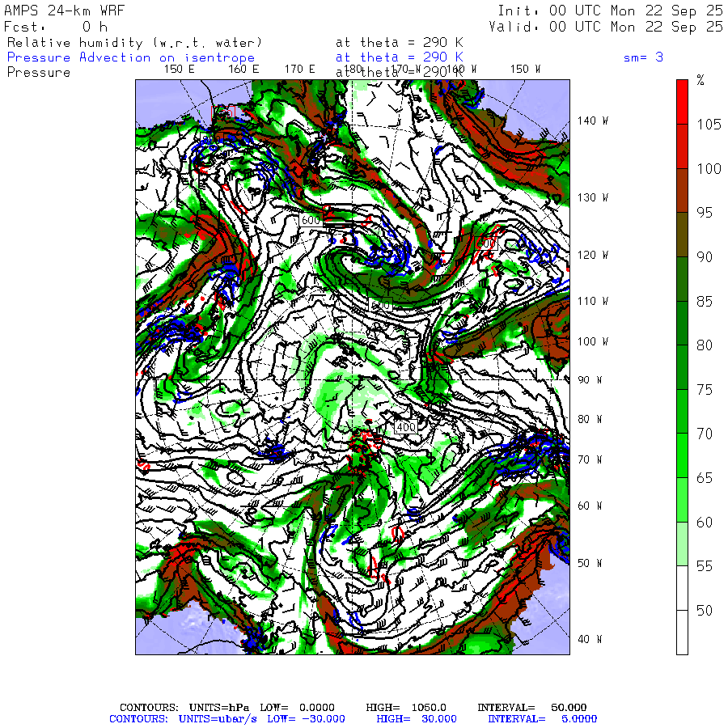Click the percent unit symbol above colorbar
Screen dimensions: 728x728
pyautogui.click(x=700, y=81)
